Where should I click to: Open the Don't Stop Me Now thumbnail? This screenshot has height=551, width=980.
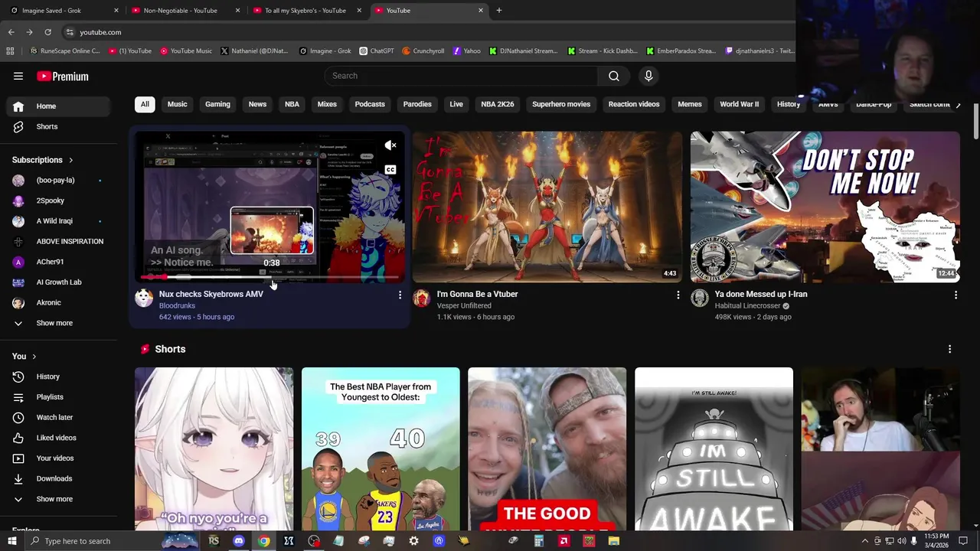click(x=825, y=207)
